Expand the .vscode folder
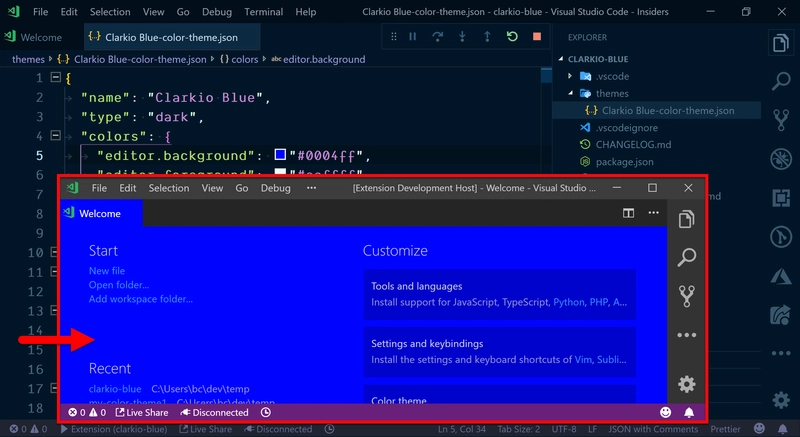 click(570, 76)
